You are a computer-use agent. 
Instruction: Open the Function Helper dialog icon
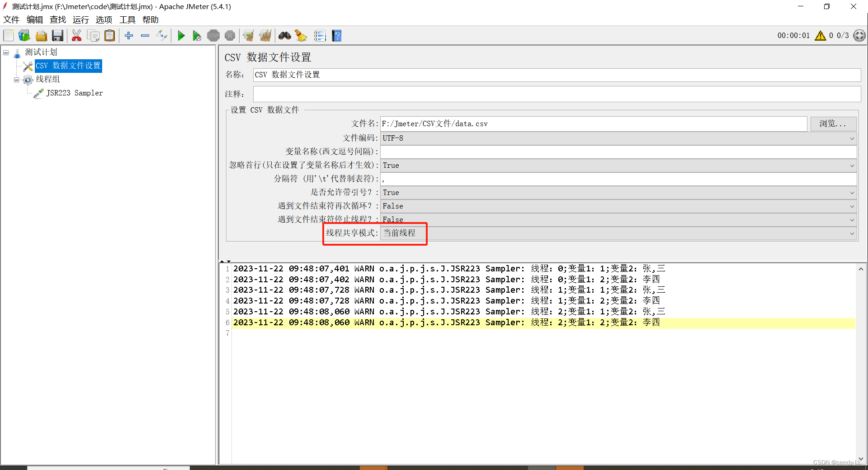point(320,35)
